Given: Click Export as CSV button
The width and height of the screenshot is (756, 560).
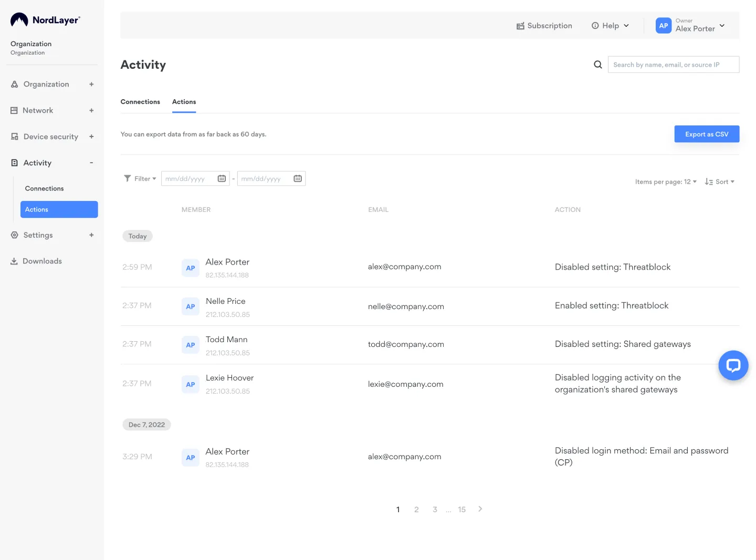Looking at the screenshot, I should [x=707, y=134].
